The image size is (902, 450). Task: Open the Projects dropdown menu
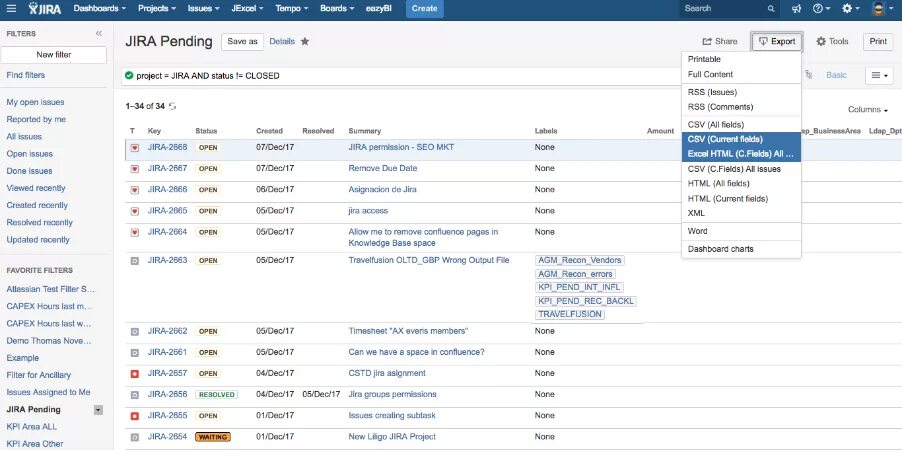point(157,9)
